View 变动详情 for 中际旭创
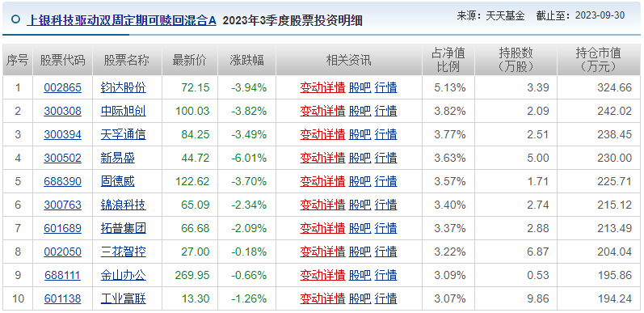This screenshot has height=313, width=644. tap(322, 111)
